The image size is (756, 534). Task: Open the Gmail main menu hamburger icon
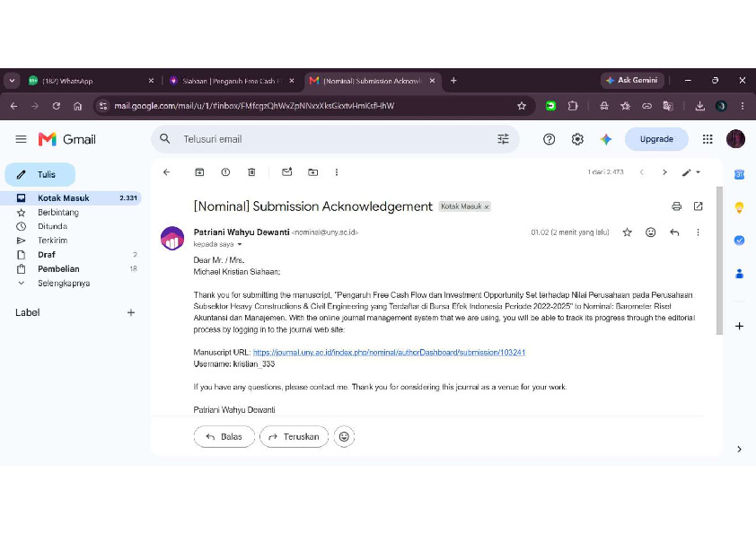point(21,139)
